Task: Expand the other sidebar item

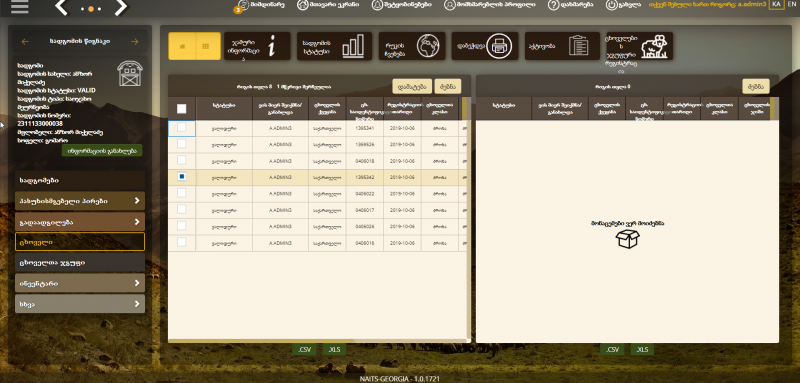Action: click(80, 304)
